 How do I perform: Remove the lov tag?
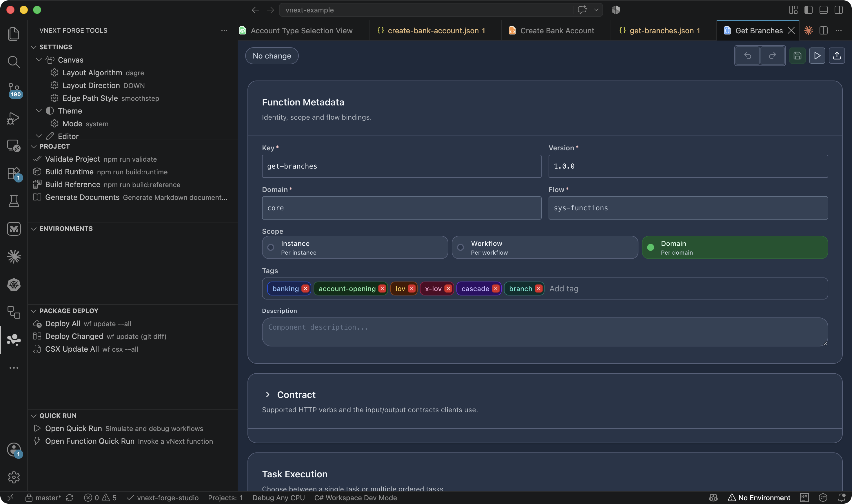coord(412,289)
